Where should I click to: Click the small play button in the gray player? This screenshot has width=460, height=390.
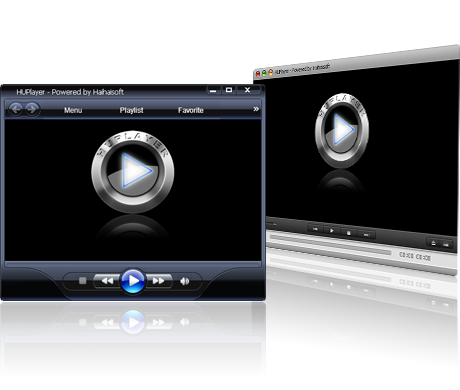coord(332,230)
